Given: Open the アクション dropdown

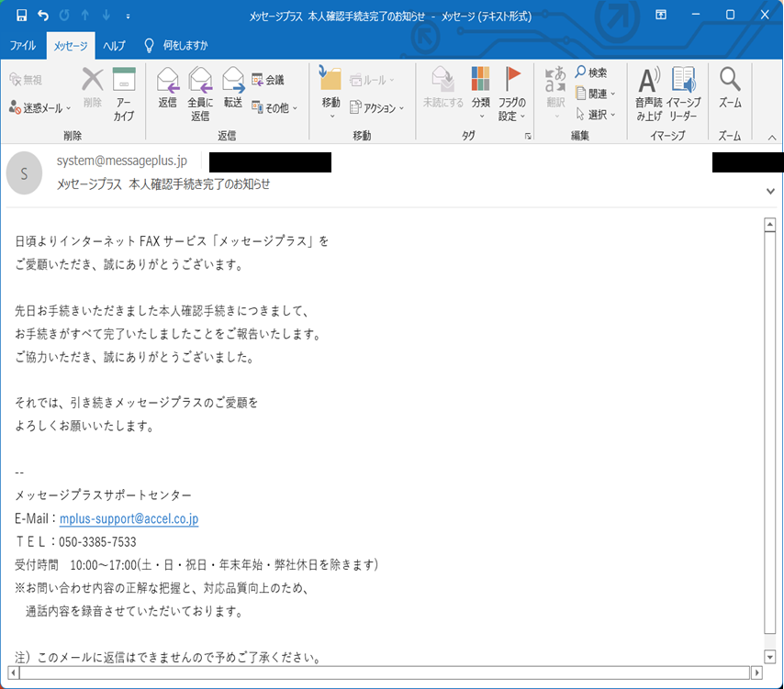Looking at the screenshot, I should (376, 108).
